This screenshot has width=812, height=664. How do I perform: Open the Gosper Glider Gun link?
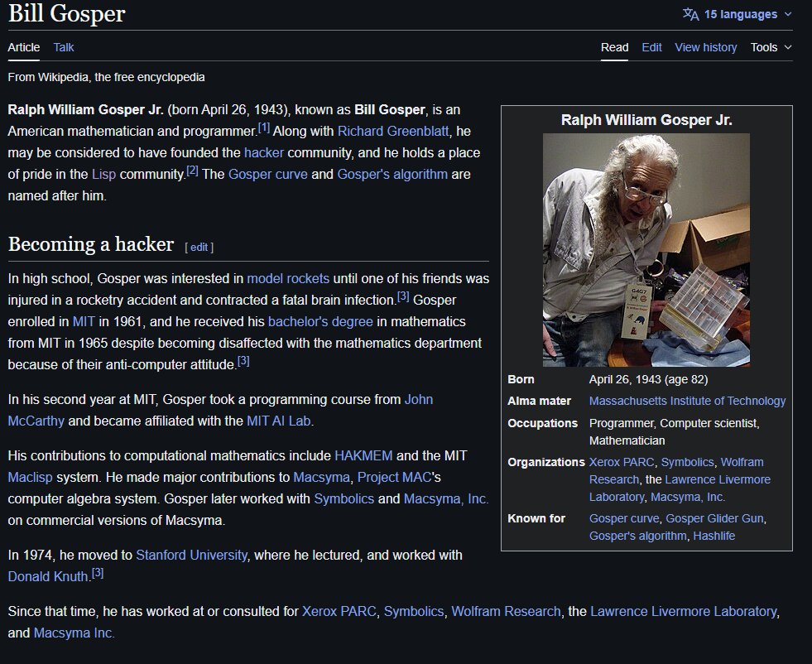click(714, 518)
